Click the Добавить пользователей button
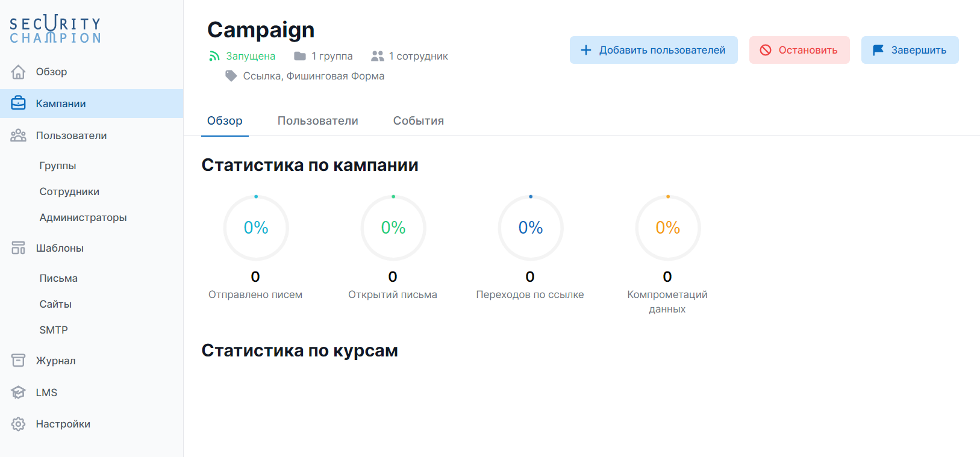Viewport: 980px width, 457px height. (654, 50)
